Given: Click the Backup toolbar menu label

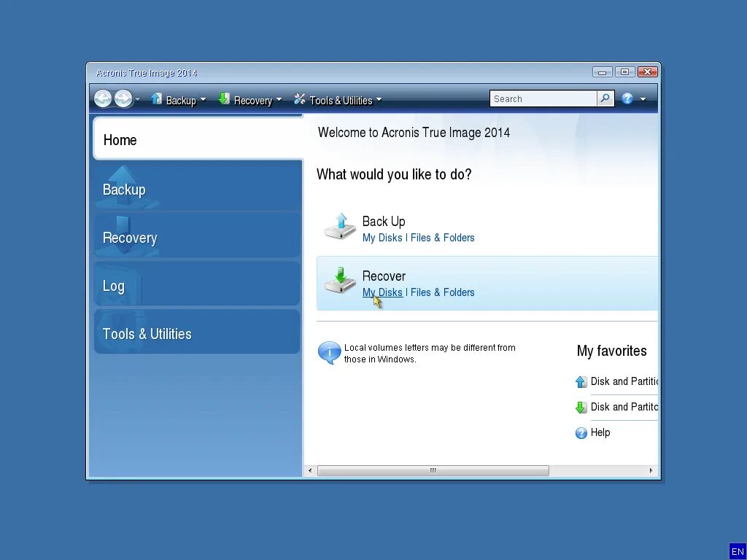Looking at the screenshot, I should coord(181,101).
